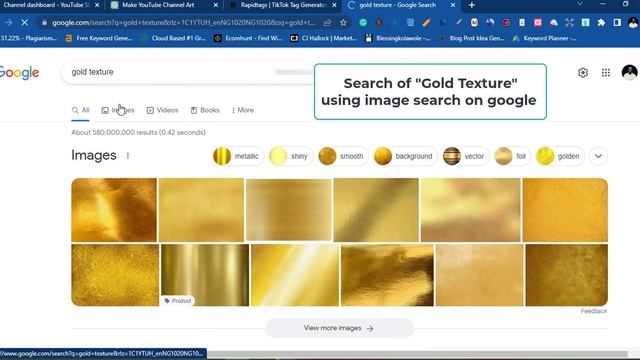Viewport: 640px width, 360px height.
Task: Open the browser side panel icon
Action: (x=617, y=22)
